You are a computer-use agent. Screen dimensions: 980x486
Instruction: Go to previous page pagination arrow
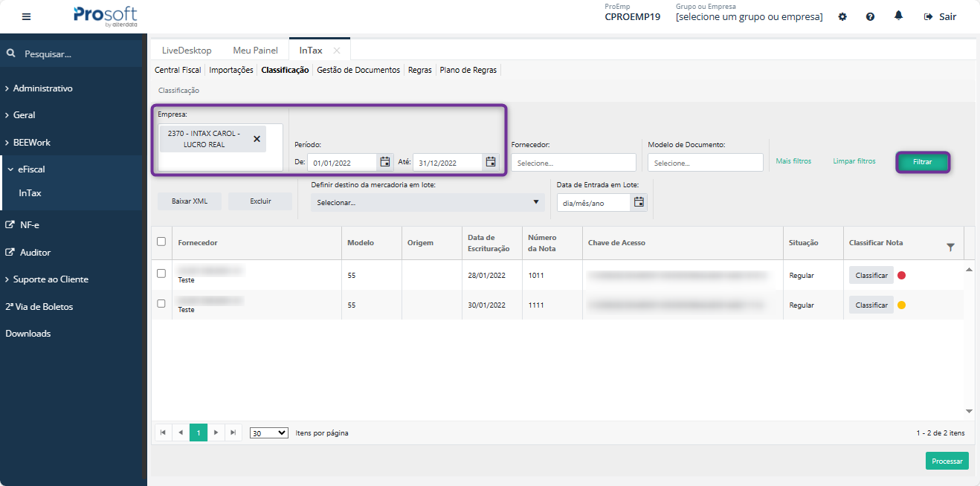(181, 432)
